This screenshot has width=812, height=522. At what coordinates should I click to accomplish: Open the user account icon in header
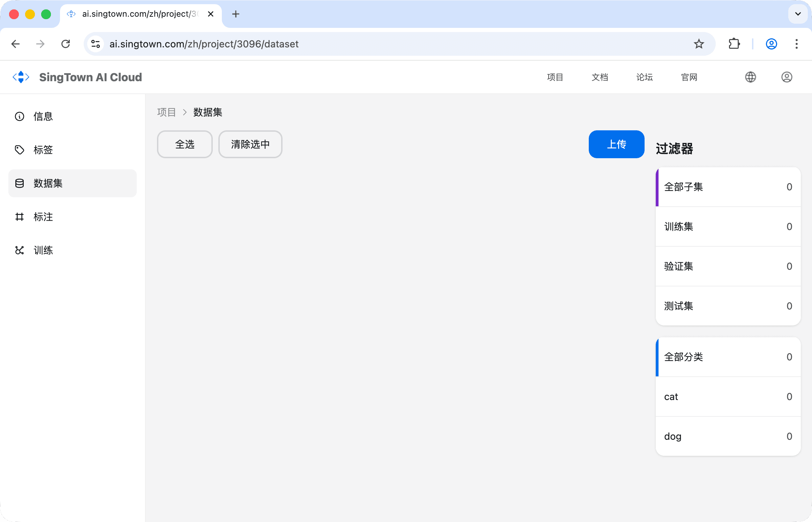coord(787,77)
